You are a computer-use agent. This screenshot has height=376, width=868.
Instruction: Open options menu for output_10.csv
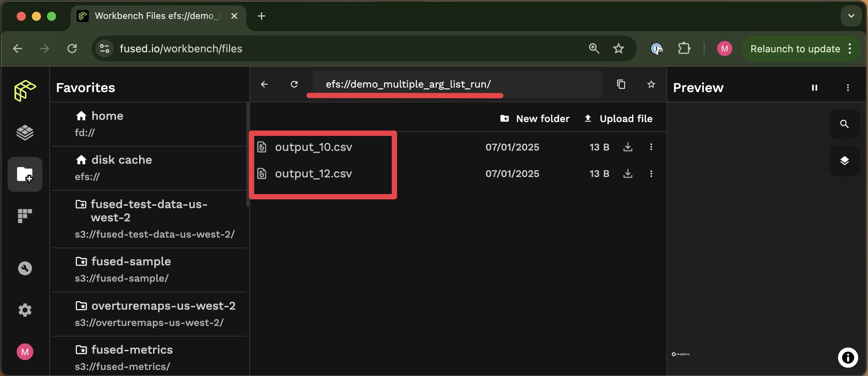coord(651,147)
